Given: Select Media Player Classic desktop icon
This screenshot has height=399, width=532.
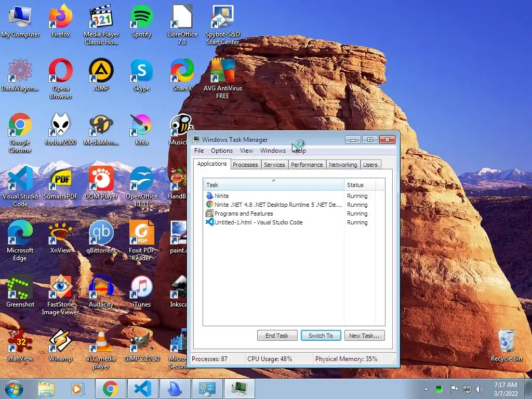Looking at the screenshot, I should coord(101,25).
